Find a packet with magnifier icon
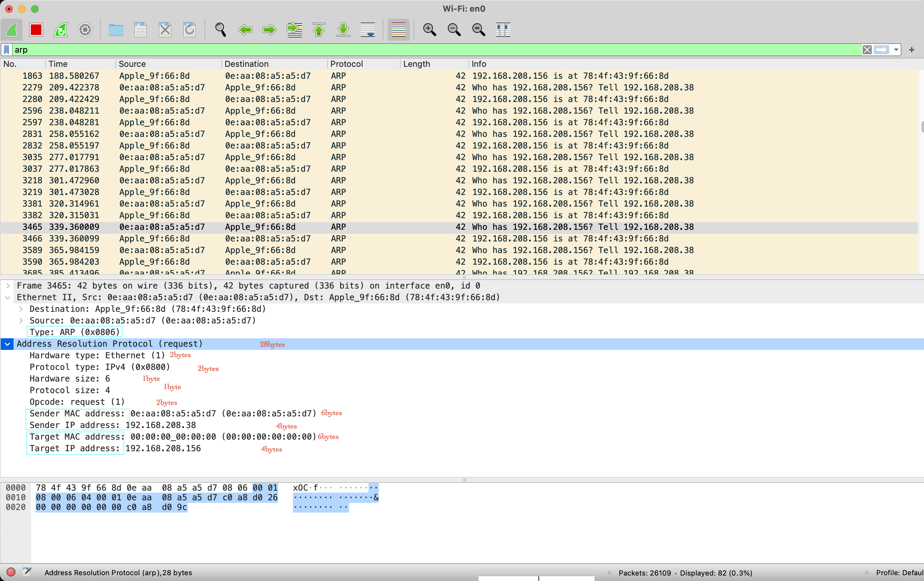This screenshot has height=581, width=924. (221, 30)
